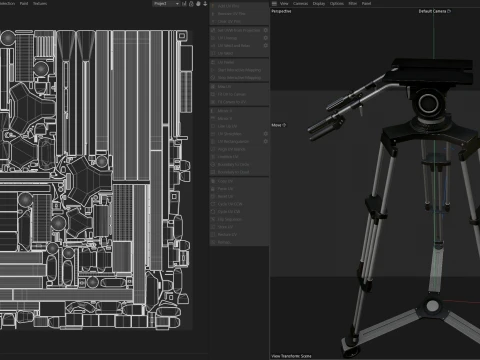Cycle UV clockwise (CW)

tap(239, 212)
